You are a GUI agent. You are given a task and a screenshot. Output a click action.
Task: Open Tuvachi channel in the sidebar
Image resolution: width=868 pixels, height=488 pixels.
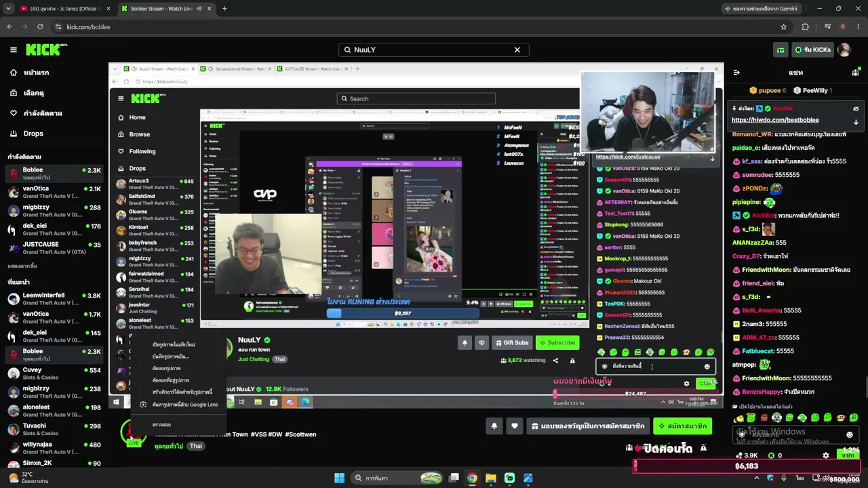click(x=54, y=430)
